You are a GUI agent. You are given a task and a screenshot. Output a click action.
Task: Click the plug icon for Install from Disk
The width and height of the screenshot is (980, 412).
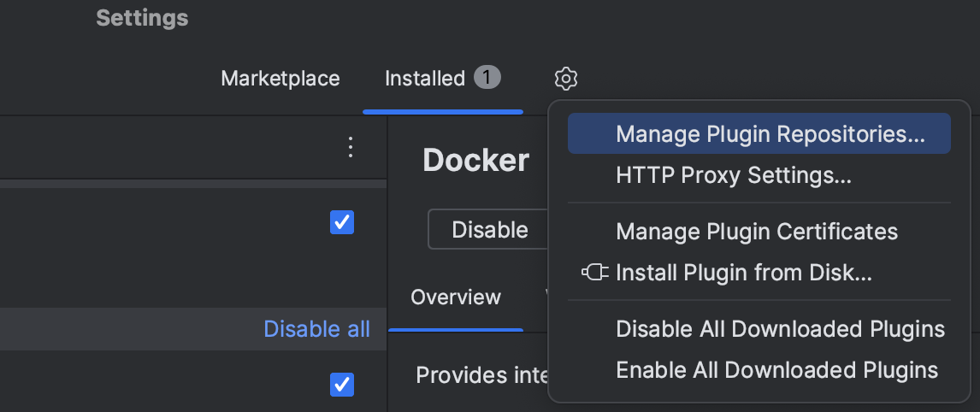(x=595, y=273)
